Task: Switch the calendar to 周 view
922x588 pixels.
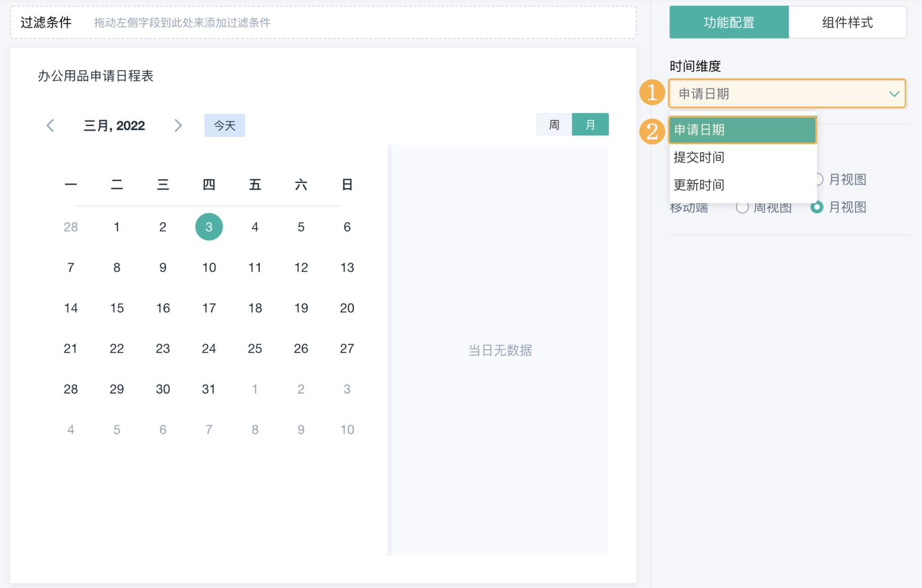Action: (x=554, y=124)
